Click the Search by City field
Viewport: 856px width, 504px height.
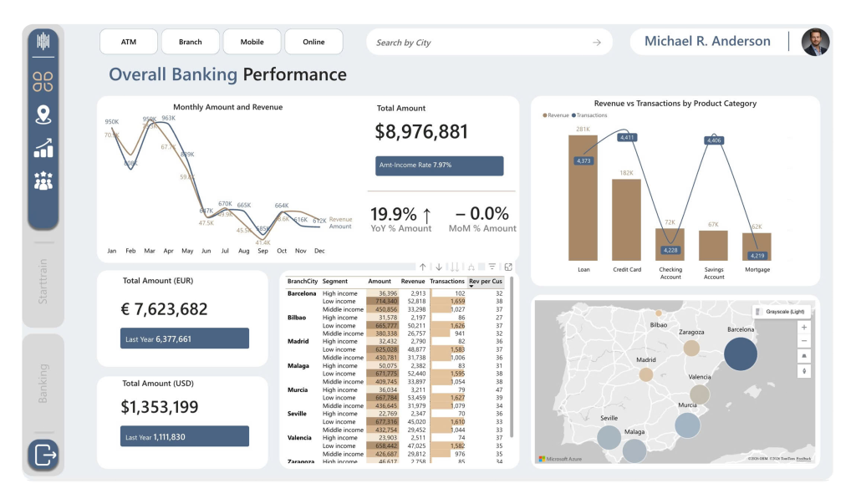pyautogui.click(x=481, y=43)
